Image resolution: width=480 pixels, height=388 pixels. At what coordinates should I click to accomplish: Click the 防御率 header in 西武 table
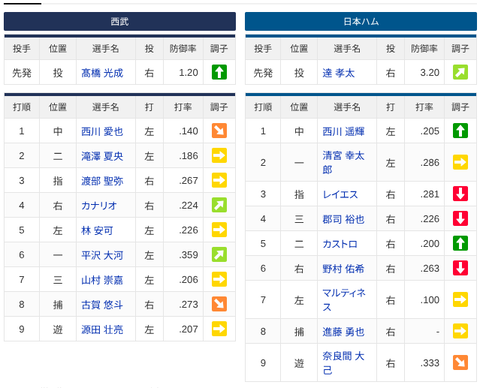tap(183, 49)
